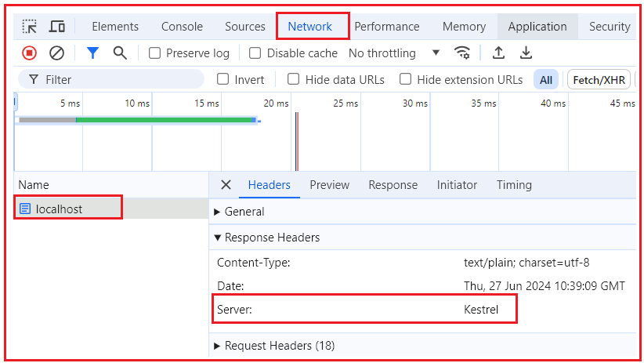Close the request details pane
This screenshot has width=644, height=363.
226,185
